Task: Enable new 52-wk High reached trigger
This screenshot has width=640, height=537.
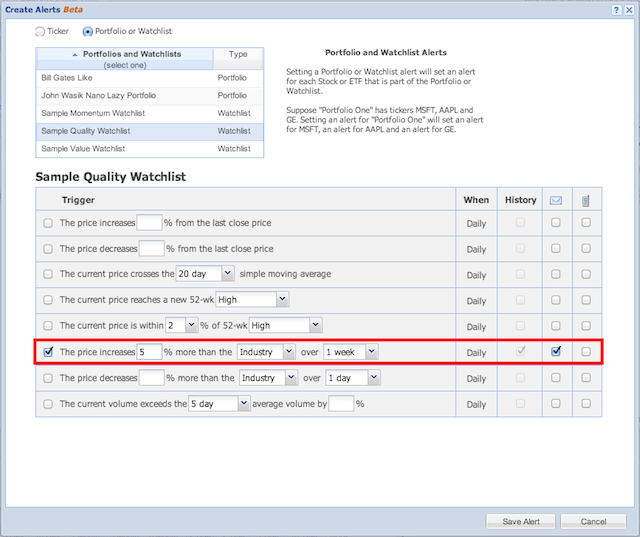Action: [x=48, y=300]
